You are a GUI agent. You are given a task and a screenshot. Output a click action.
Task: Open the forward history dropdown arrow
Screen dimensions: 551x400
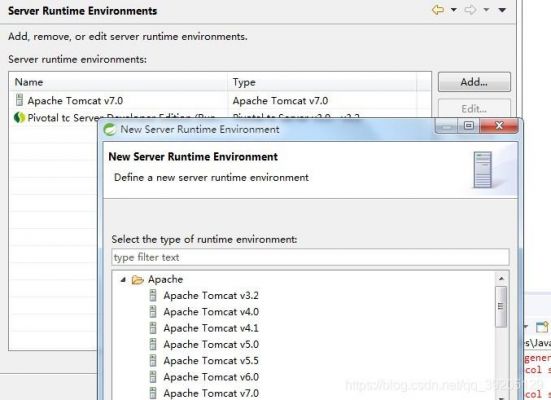point(486,10)
